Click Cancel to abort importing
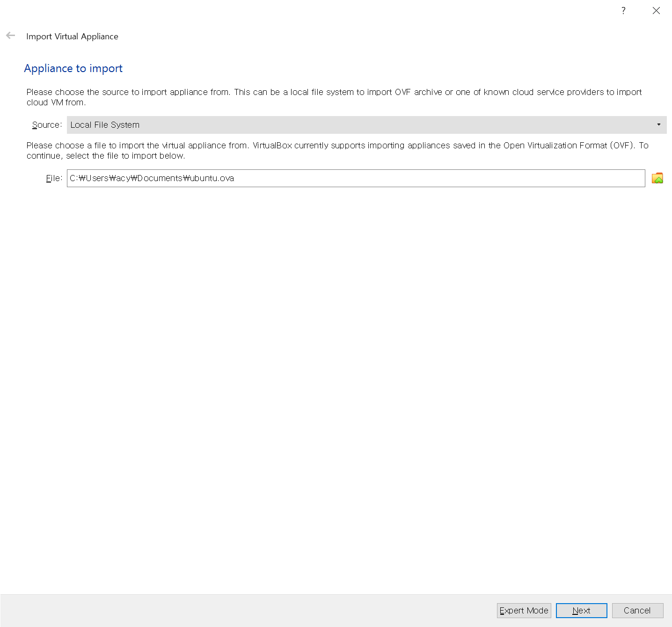 click(x=637, y=610)
